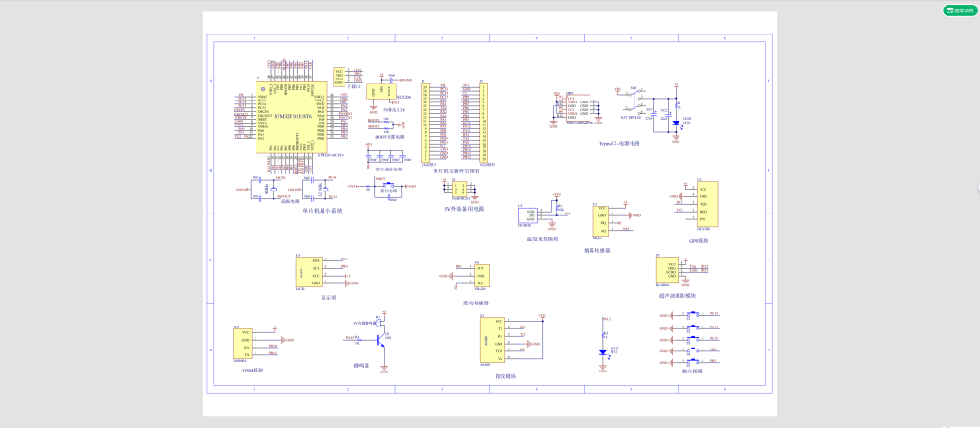Select the MQ-2 smoke sensor block
This screenshot has height=428, width=980.
click(x=600, y=222)
